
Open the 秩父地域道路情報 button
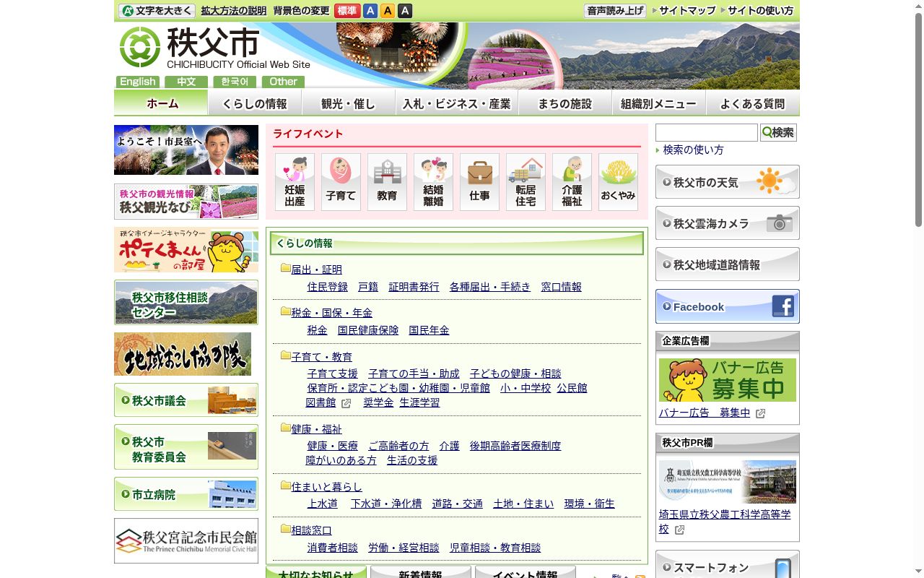728,264
